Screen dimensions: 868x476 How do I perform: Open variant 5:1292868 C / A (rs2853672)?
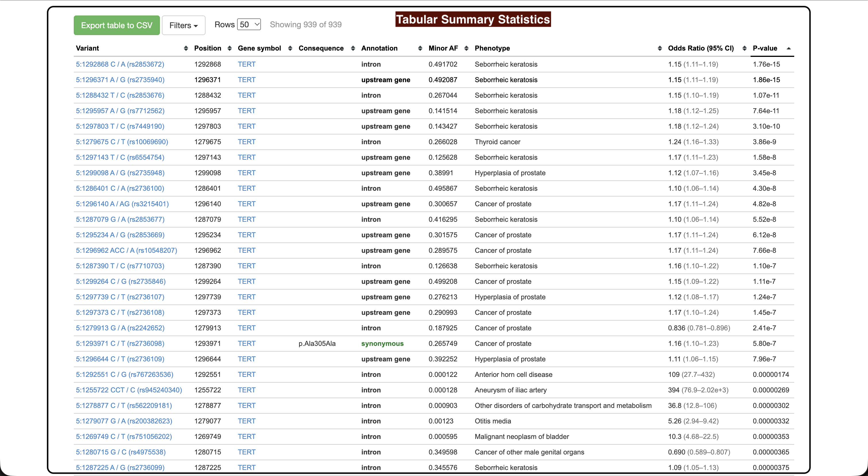coord(120,64)
